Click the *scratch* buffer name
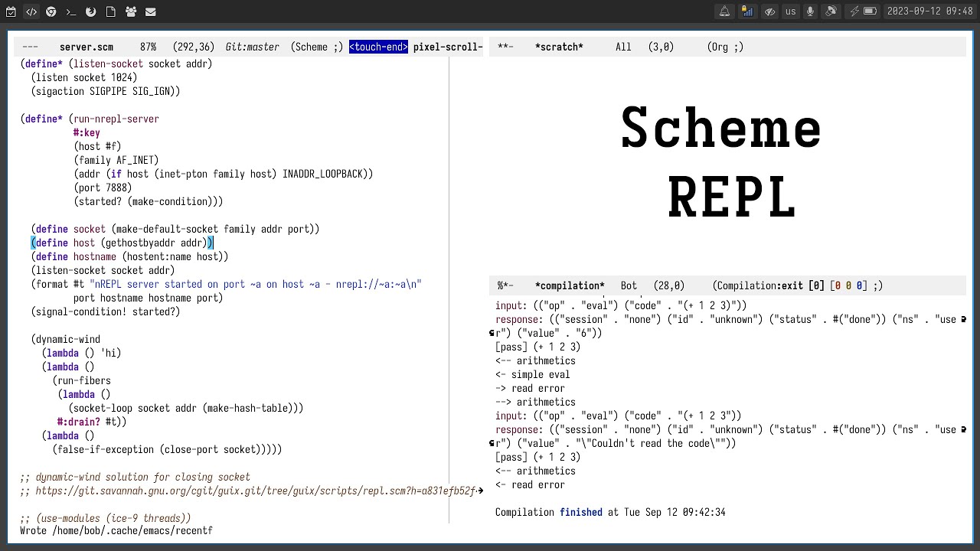Viewport: 980px width, 551px height. pos(559,47)
